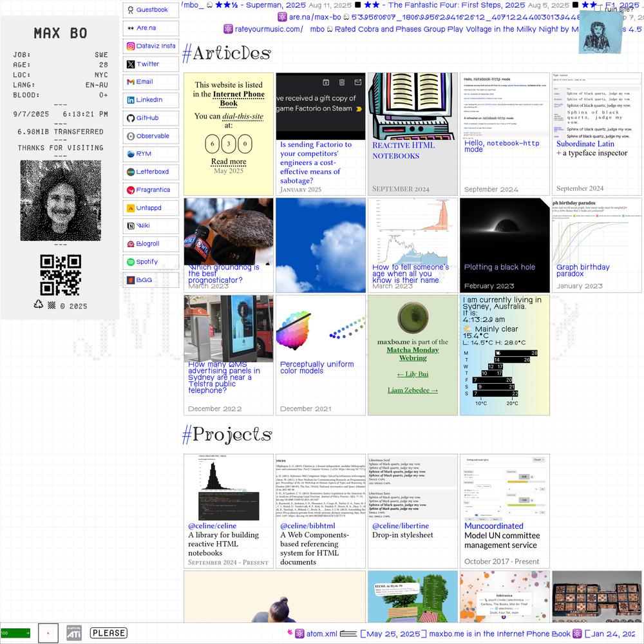Click the 'MAX BO' receipt title
Viewport: 644px width, 644px height.
61,33
